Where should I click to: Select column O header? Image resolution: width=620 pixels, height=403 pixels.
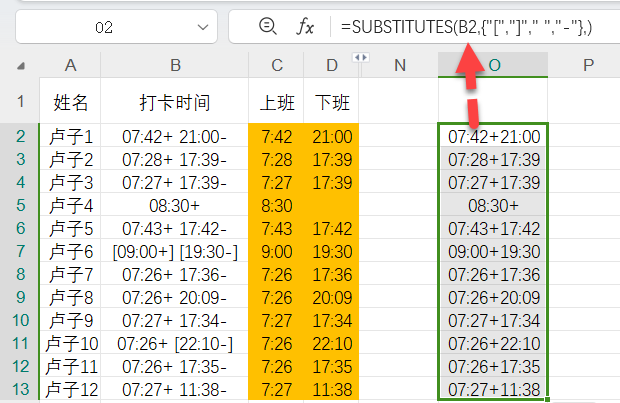pos(493,65)
